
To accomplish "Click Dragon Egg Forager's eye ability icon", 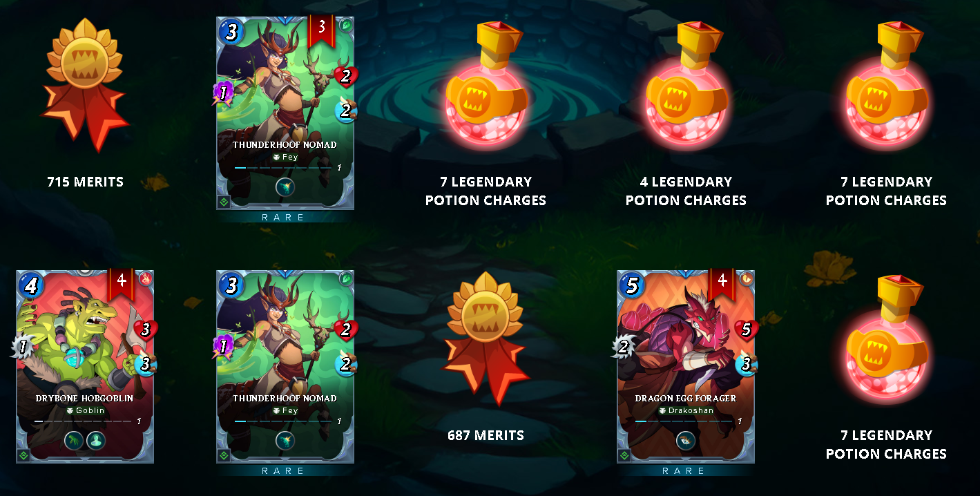I will coord(685,440).
